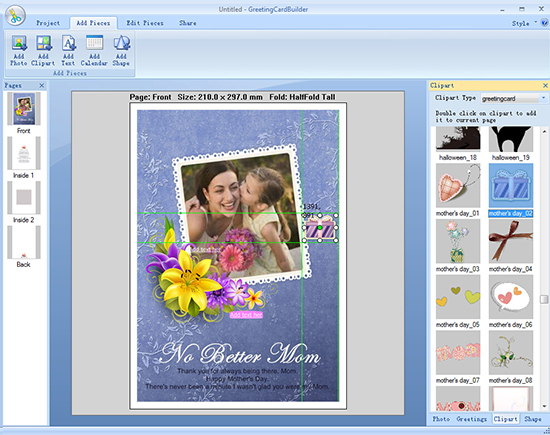
Task: Expand the Style menu arrow
Action: [x=536, y=22]
